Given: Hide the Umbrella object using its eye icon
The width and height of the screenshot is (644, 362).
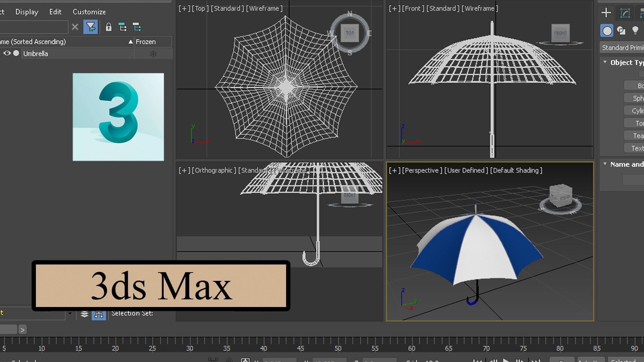Looking at the screenshot, I should tap(7, 53).
